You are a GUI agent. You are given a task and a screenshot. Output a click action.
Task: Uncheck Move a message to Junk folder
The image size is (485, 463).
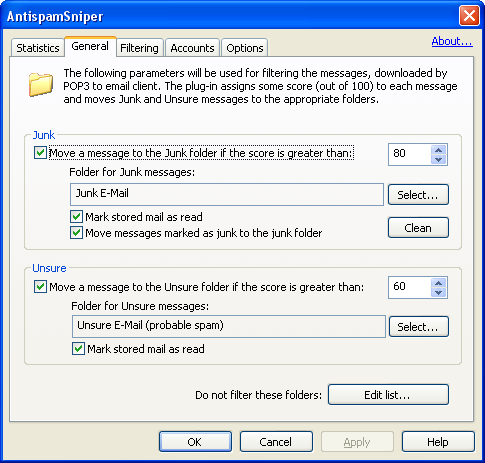(x=40, y=153)
